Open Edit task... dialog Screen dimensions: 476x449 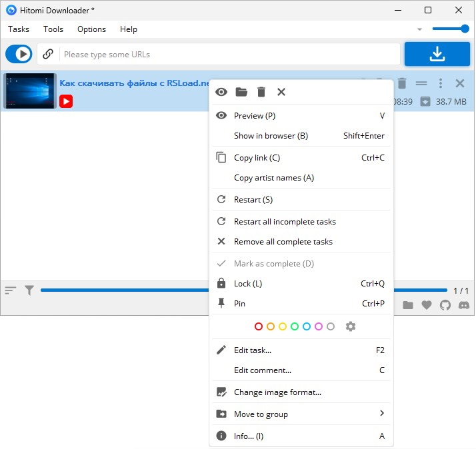point(301,350)
